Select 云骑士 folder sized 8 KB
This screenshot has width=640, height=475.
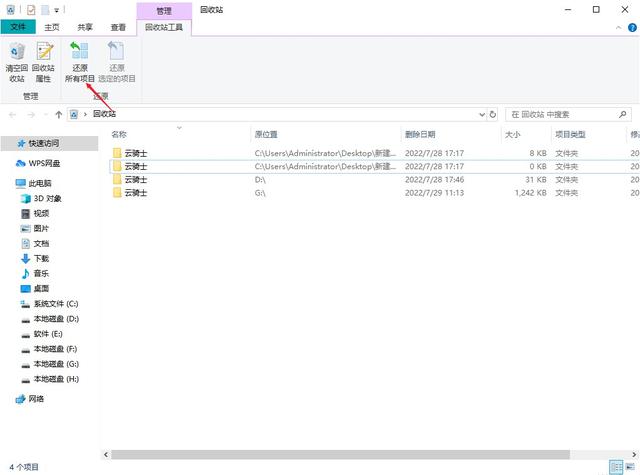(x=136, y=153)
